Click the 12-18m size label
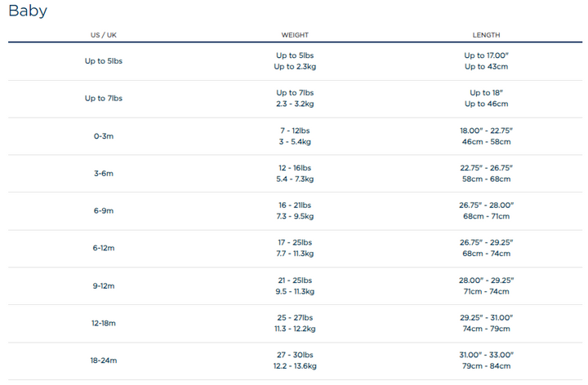Viewport: 588px width, 385px height. click(x=104, y=324)
